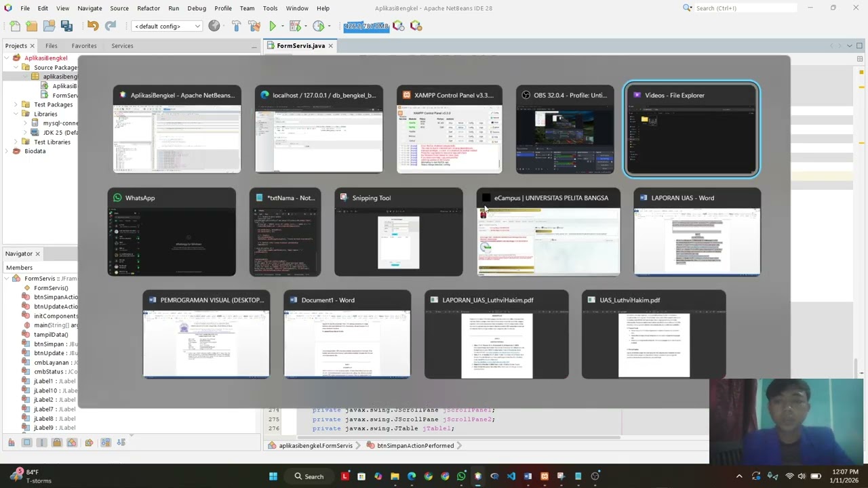Screen dimensions: 868x488
Task: Click the Redo arrow in NetBeans toolbar
Action: [x=110, y=26]
